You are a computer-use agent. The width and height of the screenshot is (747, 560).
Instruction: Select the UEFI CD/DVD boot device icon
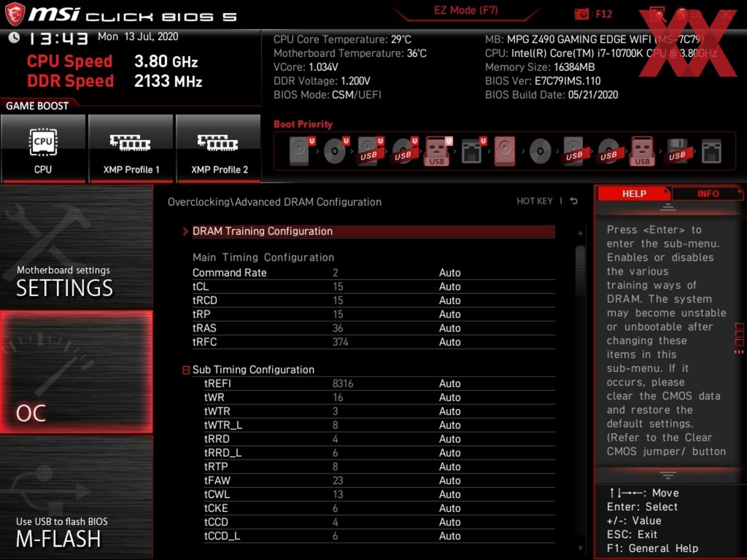[x=336, y=151]
